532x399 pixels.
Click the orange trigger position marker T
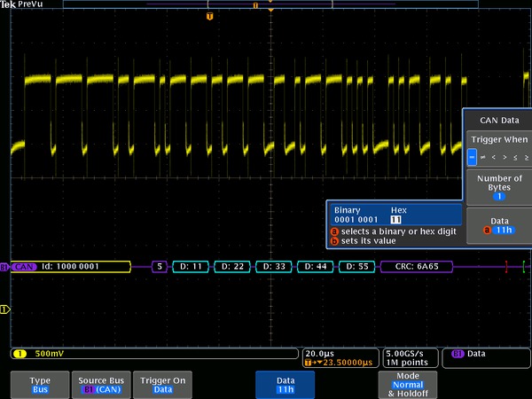tap(209, 16)
